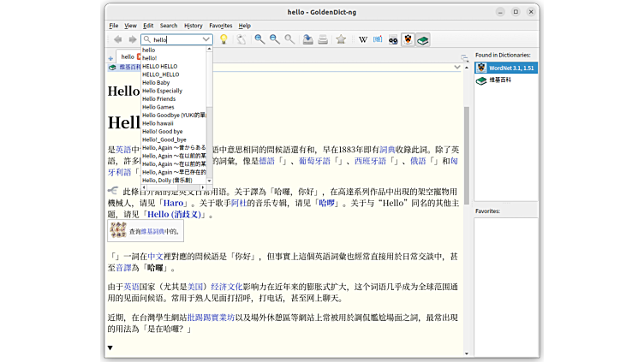Add word to favorites with star icon
This screenshot has height=362, width=644.
[x=341, y=39]
